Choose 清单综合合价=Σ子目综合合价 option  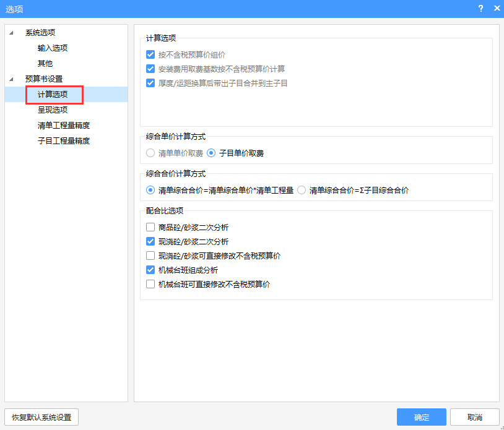coord(302,191)
